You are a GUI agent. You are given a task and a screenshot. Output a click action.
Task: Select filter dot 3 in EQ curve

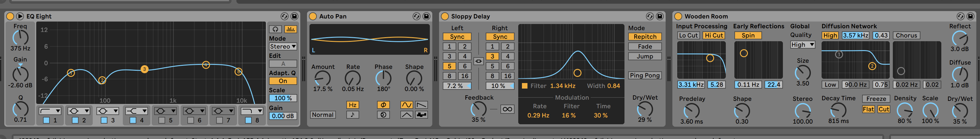click(x=144, y=69)
